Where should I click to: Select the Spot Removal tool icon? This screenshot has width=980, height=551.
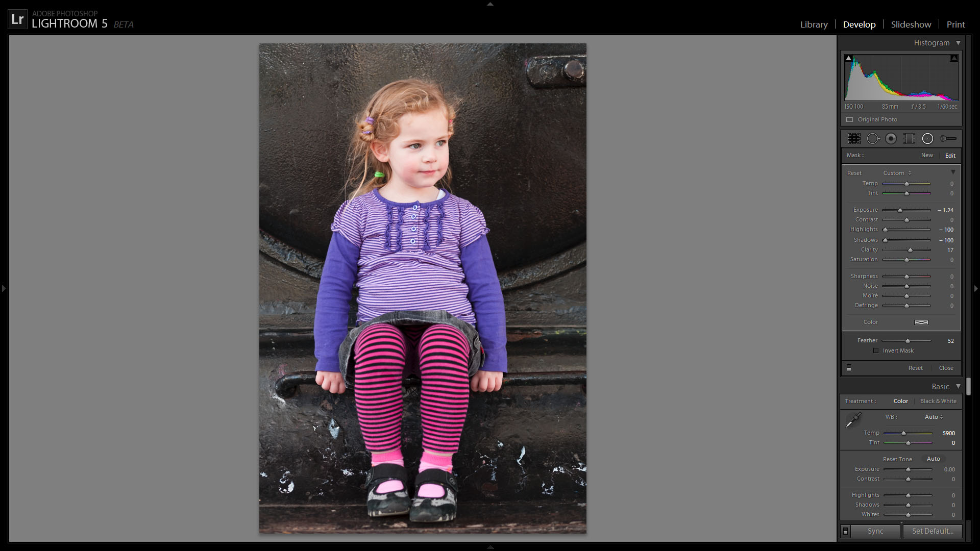tap(873, 139)
